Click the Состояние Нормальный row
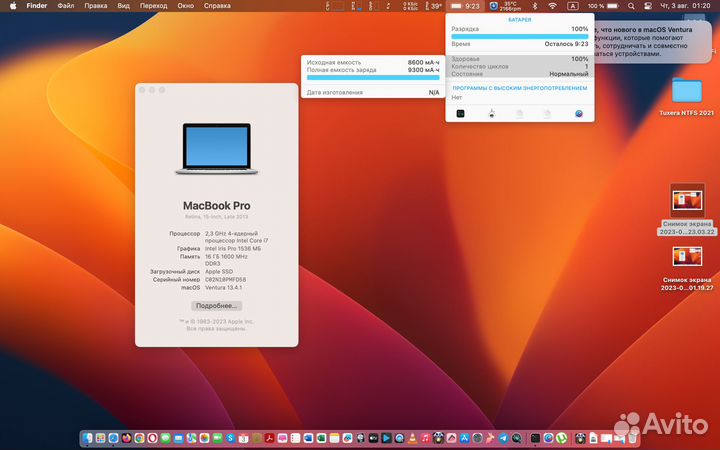Image resolution: width=720 pixels, height=450 pixels. 519,73
